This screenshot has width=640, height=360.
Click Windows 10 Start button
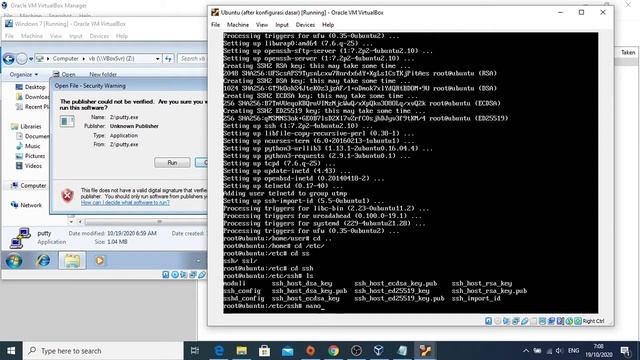click(11, 351)
